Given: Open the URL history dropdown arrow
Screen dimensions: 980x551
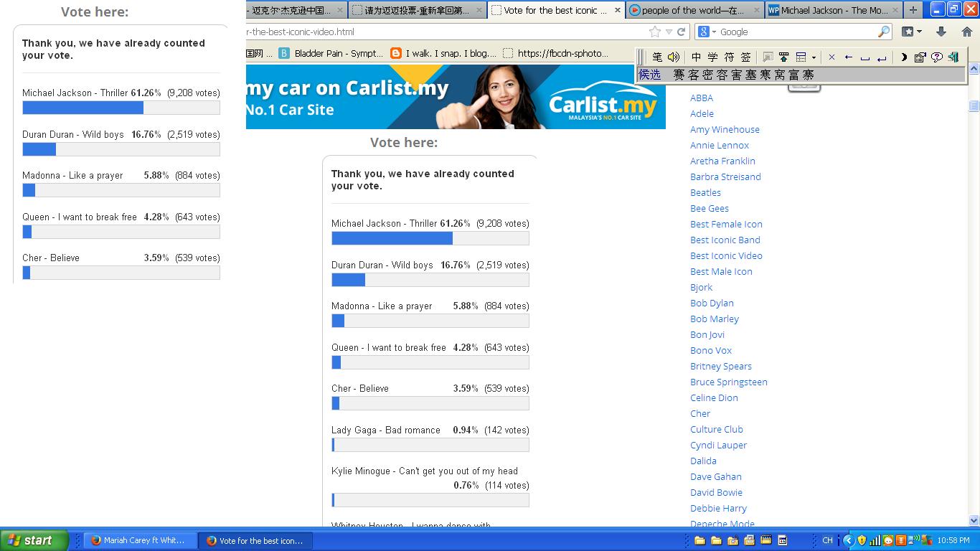Looking at the screenshot, I should click(668, 32).
